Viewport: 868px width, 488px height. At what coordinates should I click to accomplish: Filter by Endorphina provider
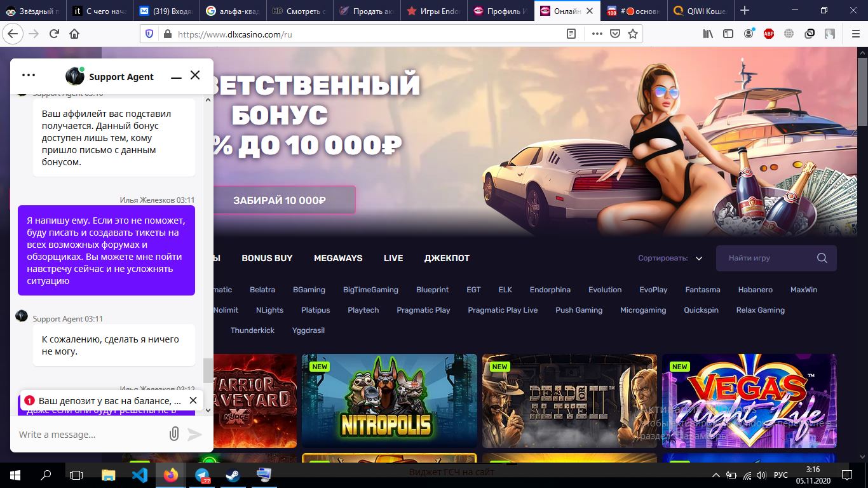point(550,290)
